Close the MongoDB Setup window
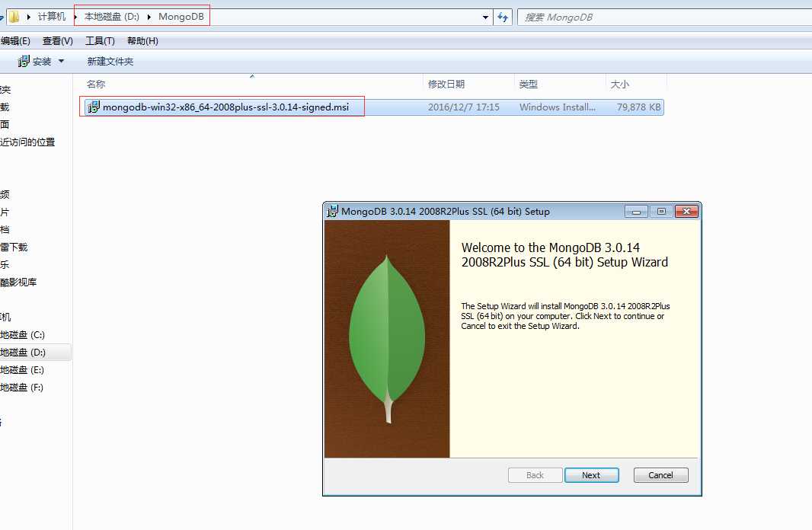 [686, 211]
